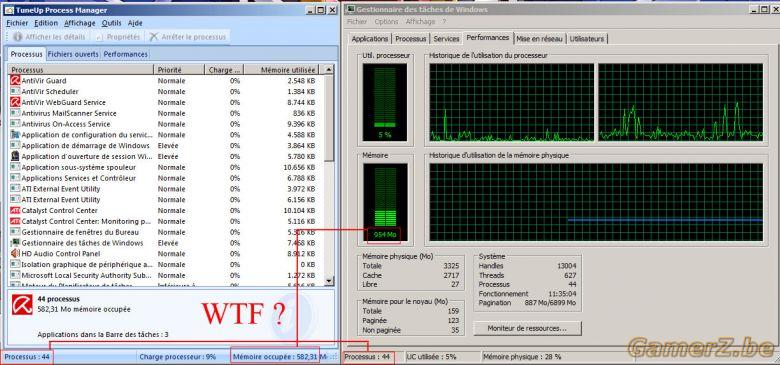The image size is (780, 365).
Task: Click the process list scroll-up arrow
Action: (328, 70)
